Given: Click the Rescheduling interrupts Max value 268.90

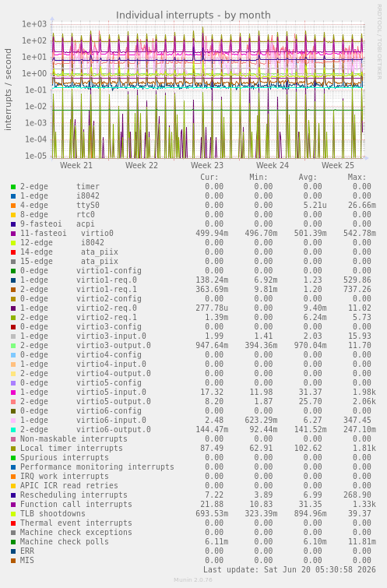Looking at the screenshot, I should point(357,495).
